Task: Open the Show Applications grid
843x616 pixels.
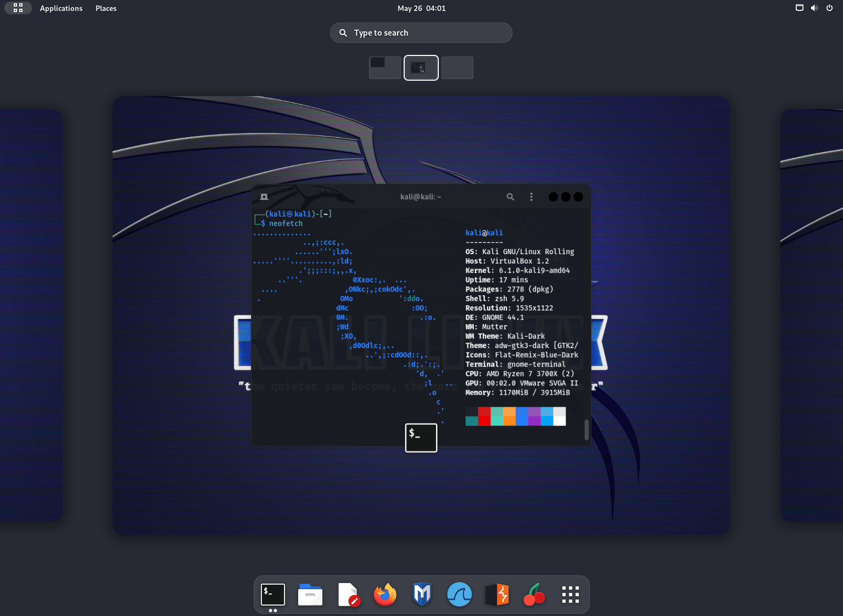Action: pyautogui.click(x=570, y=594)
